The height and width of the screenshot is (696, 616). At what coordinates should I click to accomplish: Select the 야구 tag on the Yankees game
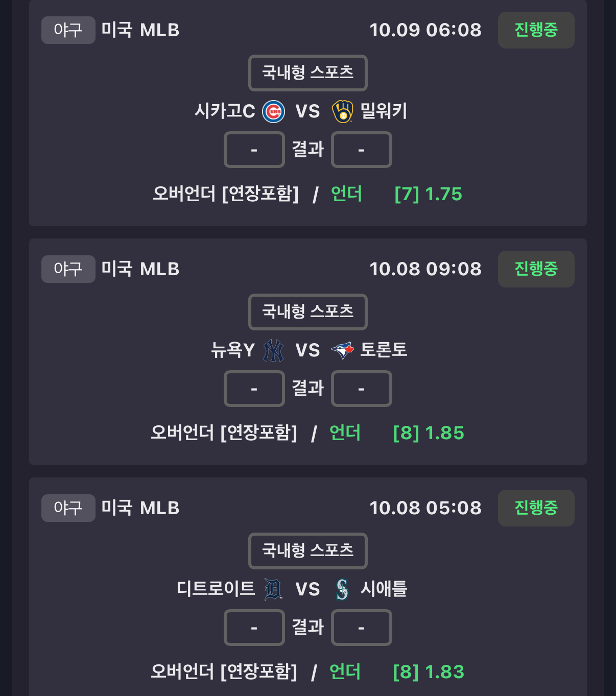tap(68, 269)
